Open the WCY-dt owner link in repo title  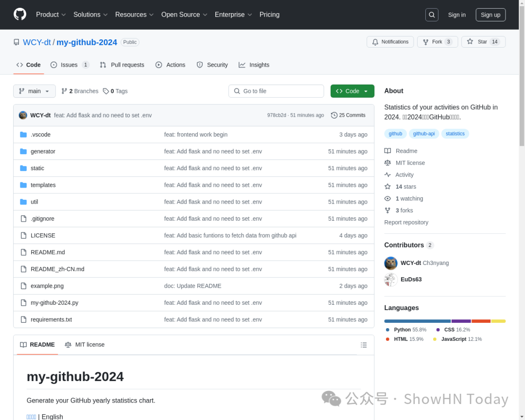[37, 42]
